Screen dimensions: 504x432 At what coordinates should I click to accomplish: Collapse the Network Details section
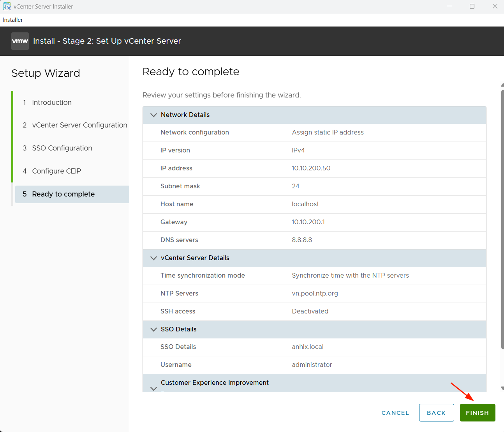(154, 115)
